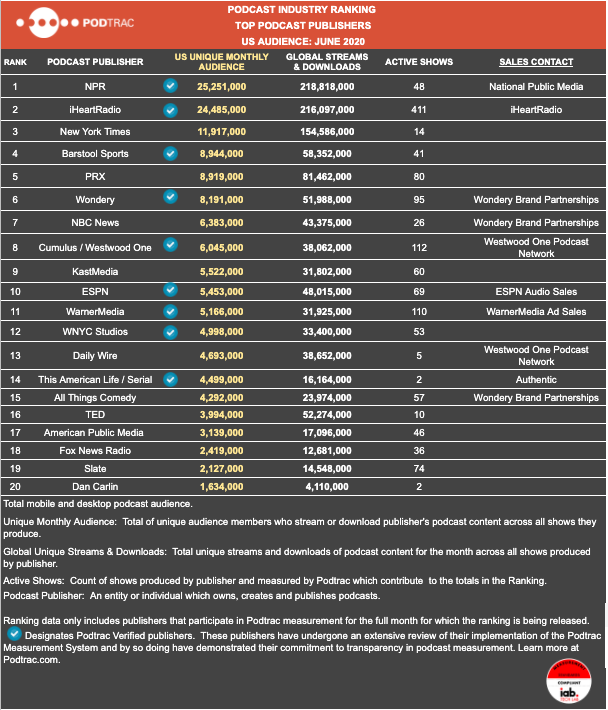Click ESPN Audio Sales contact
Screen dimensions: 608x710
tap(536, 292)
